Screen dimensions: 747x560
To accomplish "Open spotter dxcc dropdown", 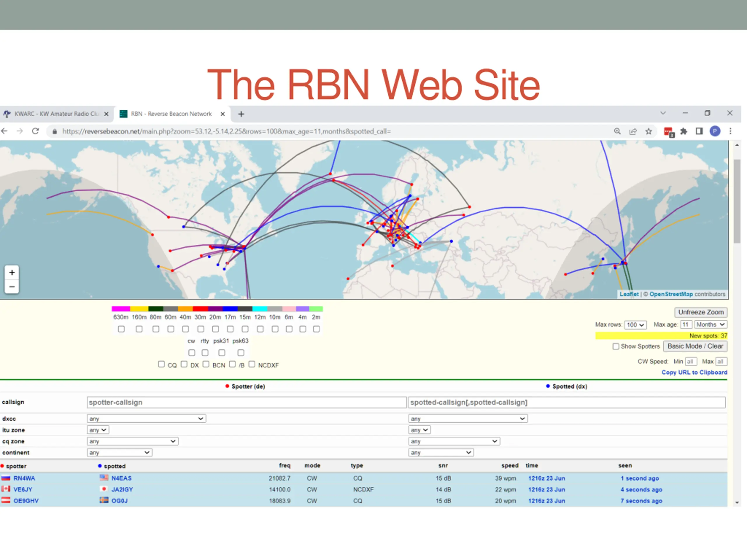I will [x=146, y=419].
